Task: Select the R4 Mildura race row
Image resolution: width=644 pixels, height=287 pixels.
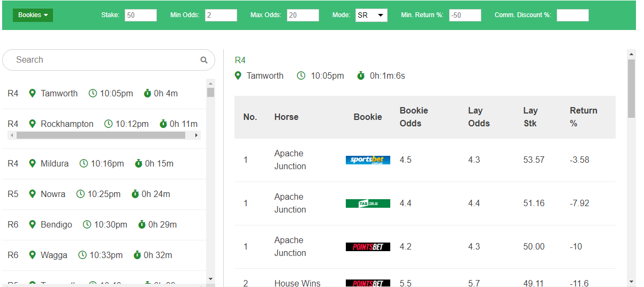Action: pyautogui.click(x=104, y=164)
